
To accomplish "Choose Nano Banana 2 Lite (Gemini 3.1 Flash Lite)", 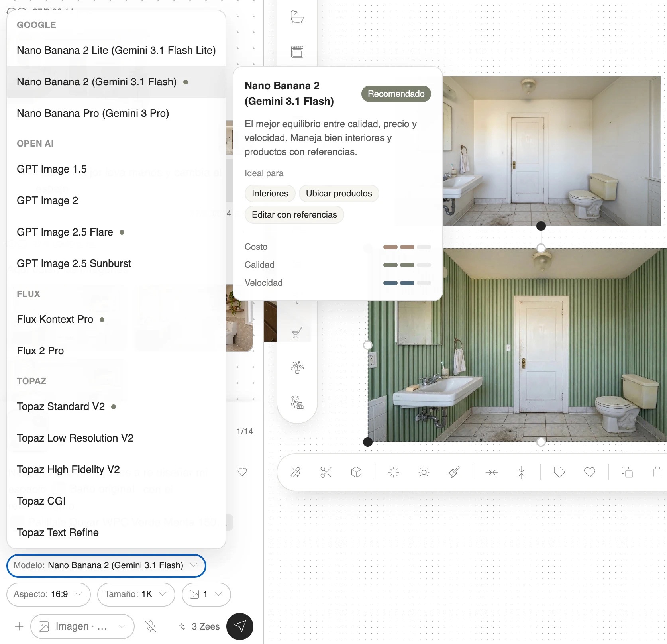I will (116, 50).
